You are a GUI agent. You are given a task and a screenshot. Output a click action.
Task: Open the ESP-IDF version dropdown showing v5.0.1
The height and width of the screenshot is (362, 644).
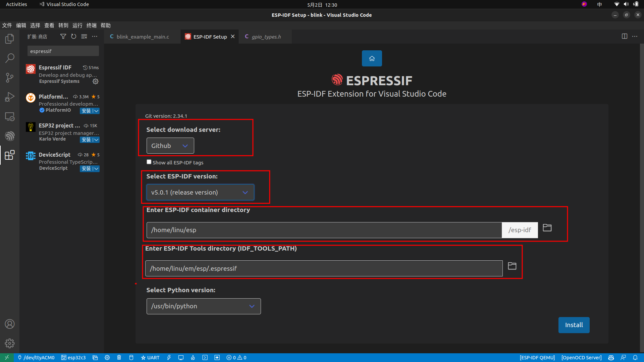(200, 192)
